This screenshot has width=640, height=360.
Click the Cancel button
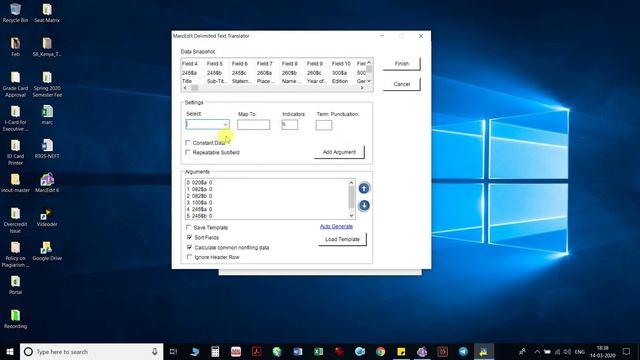(402, 84)
